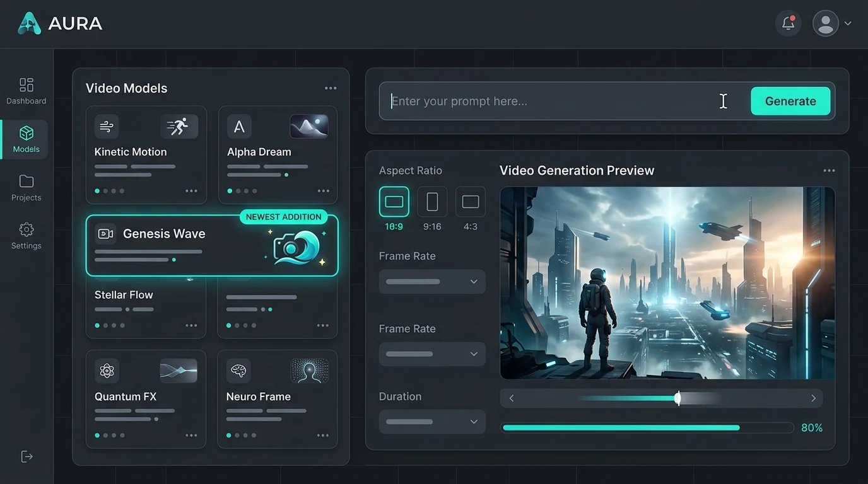Open notifications via the bell icon
This screenshot has width=868, height=484.
(787, 23)
